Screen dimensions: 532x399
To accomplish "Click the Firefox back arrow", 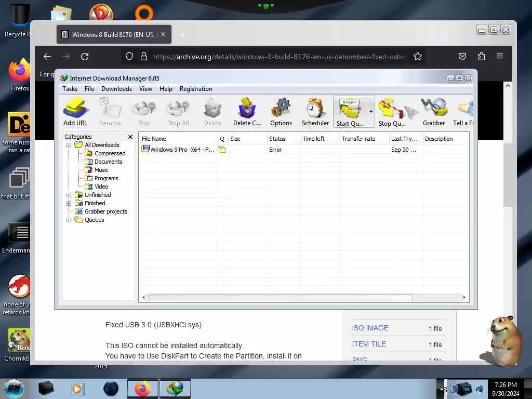I will [x=47, y=57].
